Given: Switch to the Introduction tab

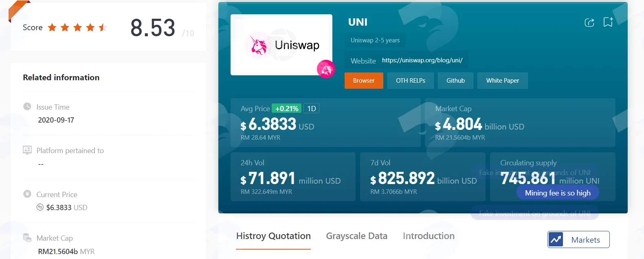Looking at the screenshot, I should [x=429, y=236].
